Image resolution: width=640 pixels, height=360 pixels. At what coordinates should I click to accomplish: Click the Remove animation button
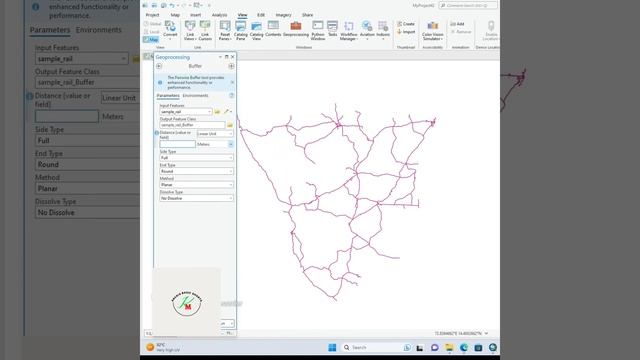pos(461,32)
